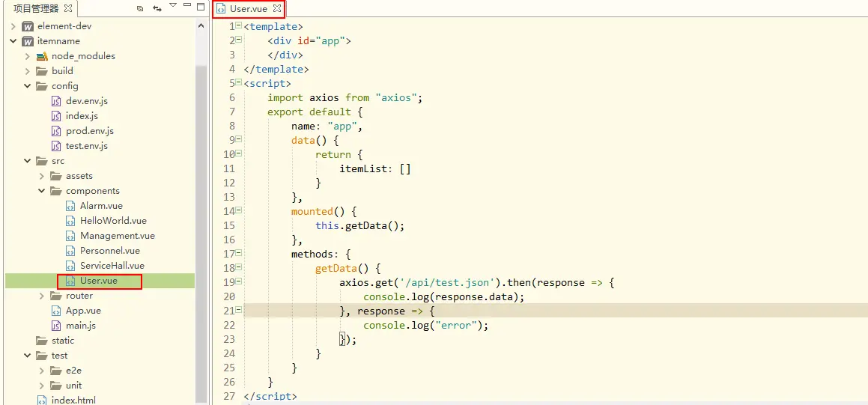Click the assets folder icon
The width and height of the screenshot is (868, 405).
pos(56,176)
